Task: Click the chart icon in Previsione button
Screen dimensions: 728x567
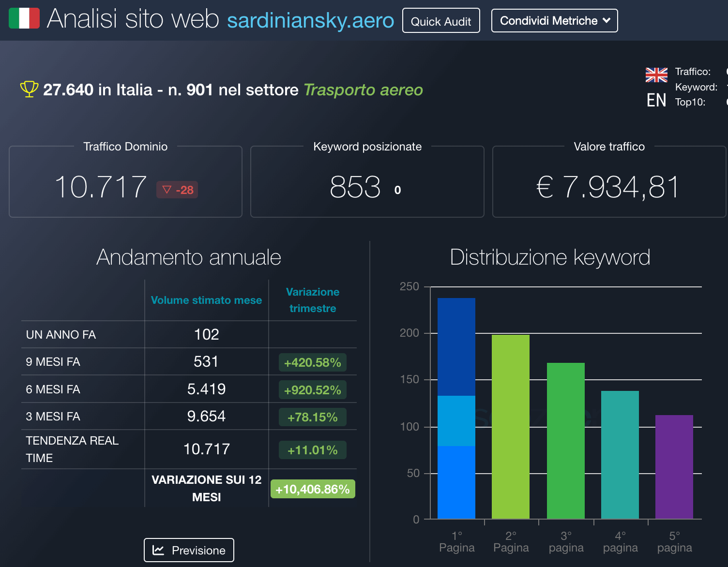Action: tap(158, 550)
